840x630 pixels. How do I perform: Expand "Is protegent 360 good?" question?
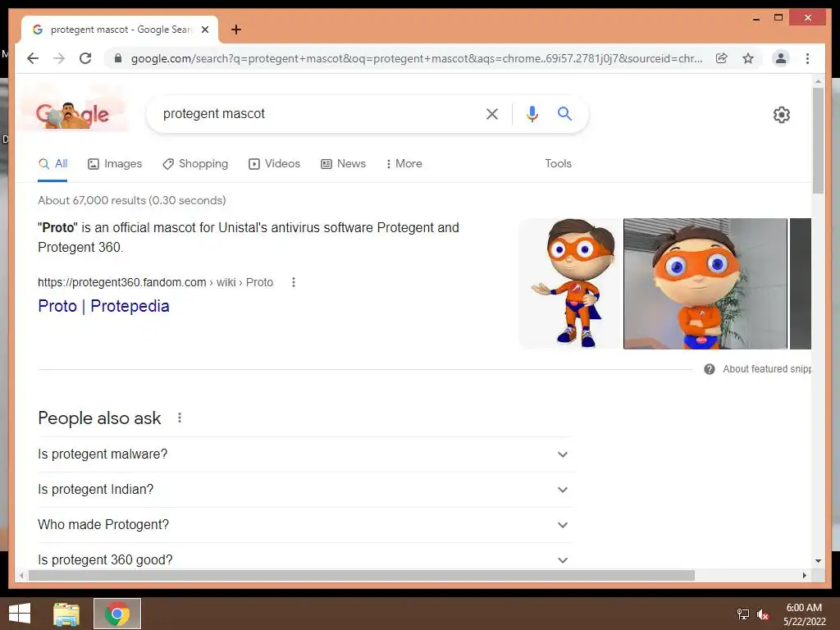pyautogui.click(x=304, y=559)
